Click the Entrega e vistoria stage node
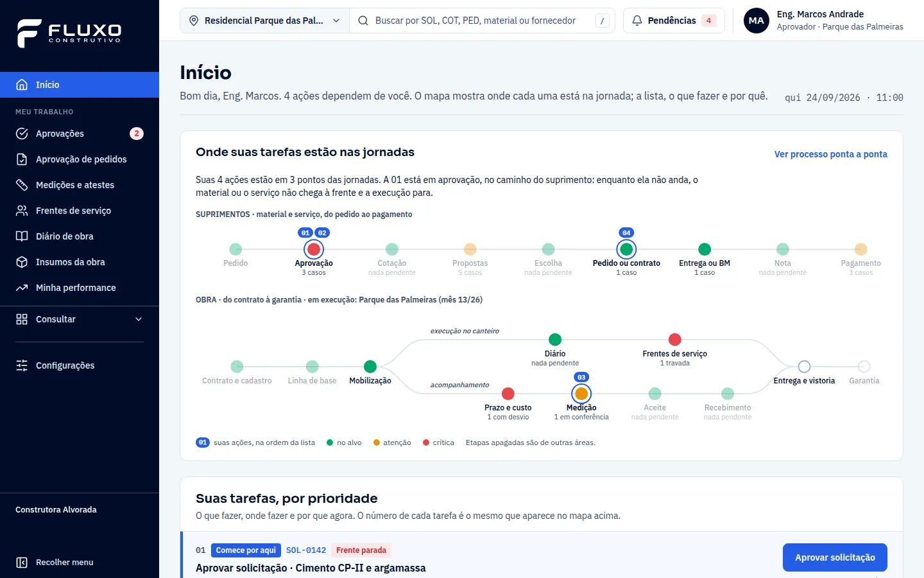 (804, 367)
